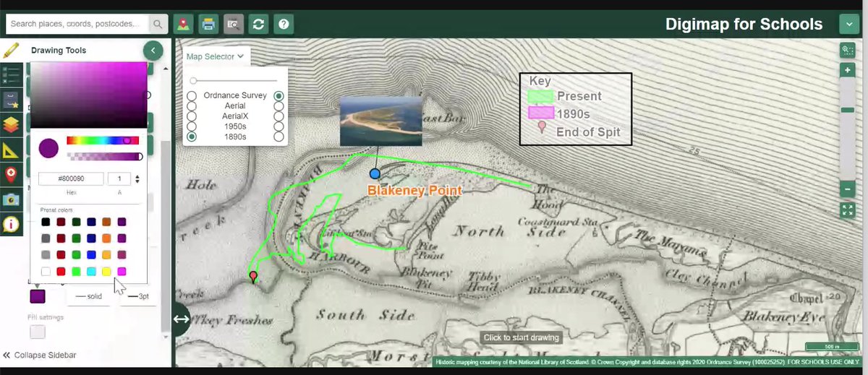Viewport: 868px width, 375px height.
Task: Select the right radio button for Aerial
Action: click(x=278, y=106)
